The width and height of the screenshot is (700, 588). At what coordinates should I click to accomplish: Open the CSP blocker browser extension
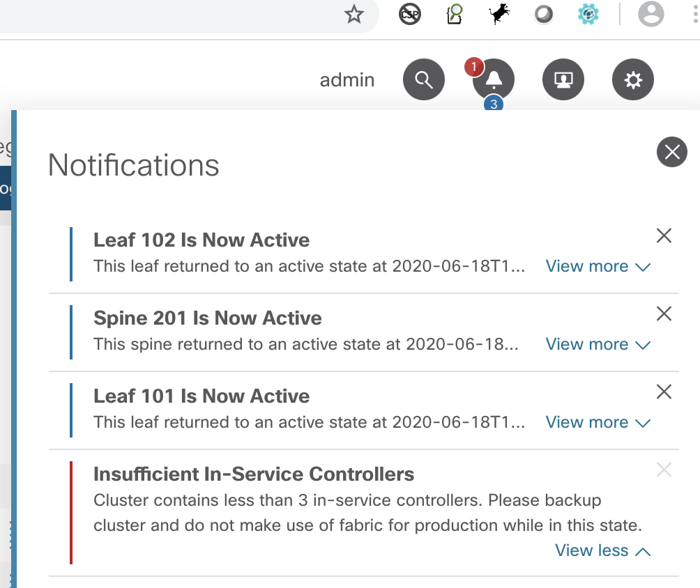(409, 14)
